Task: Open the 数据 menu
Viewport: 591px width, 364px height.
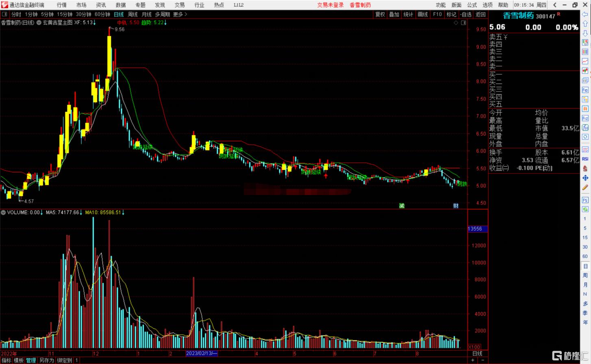Action: pyautogui.click(x=121, y=5)
